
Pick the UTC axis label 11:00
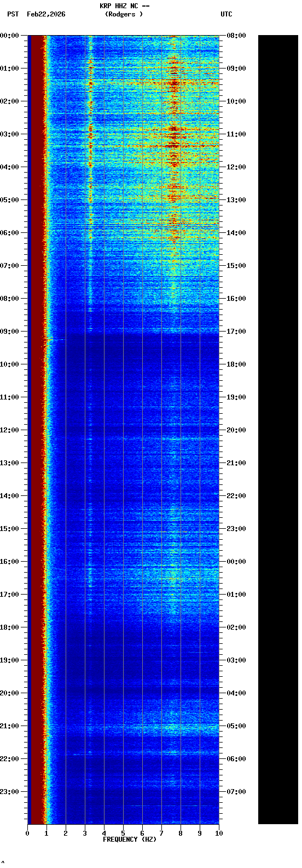(x=236, y=134)
